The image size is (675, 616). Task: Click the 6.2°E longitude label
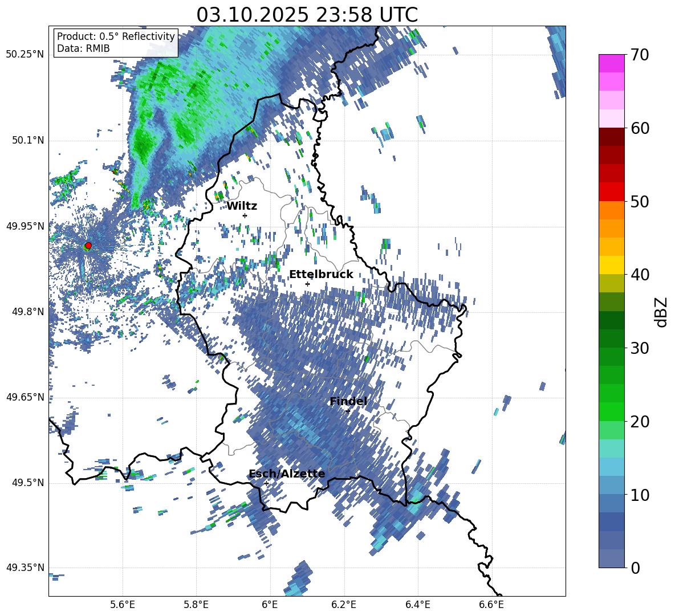pos(344,605)
